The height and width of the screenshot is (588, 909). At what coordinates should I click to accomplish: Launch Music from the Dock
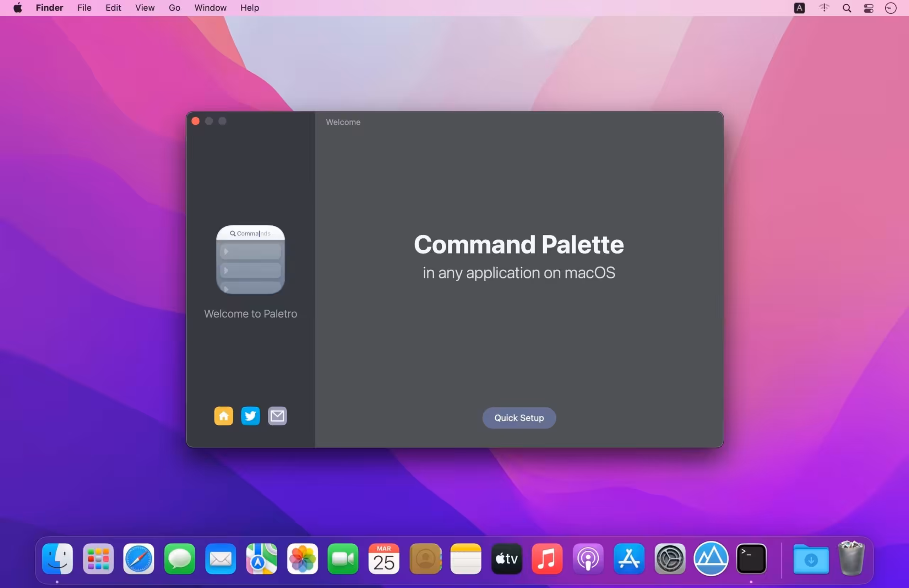pyautogui.click(x=547, y=559)
